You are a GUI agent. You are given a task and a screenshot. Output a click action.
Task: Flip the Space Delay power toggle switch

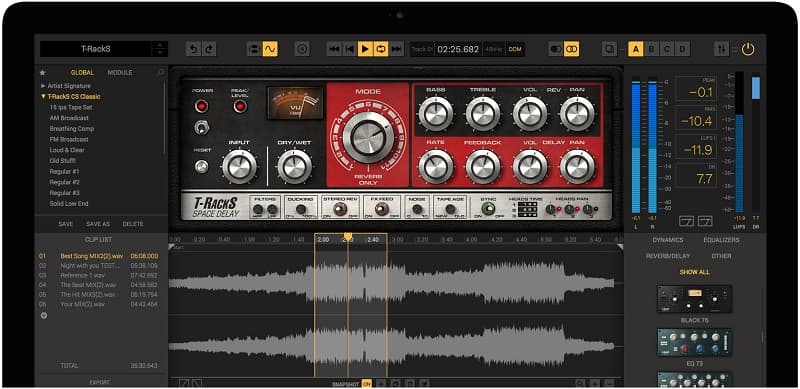[202, 127]
